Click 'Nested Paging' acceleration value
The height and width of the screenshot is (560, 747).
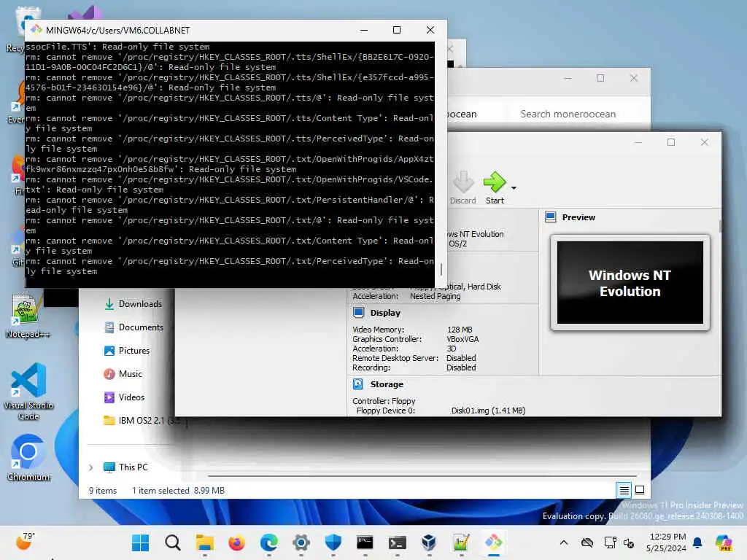(x=436, y=296)
